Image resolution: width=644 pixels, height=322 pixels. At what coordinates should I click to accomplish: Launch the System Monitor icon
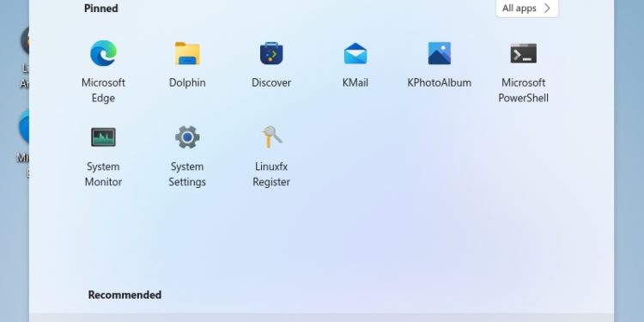point(103,137)
